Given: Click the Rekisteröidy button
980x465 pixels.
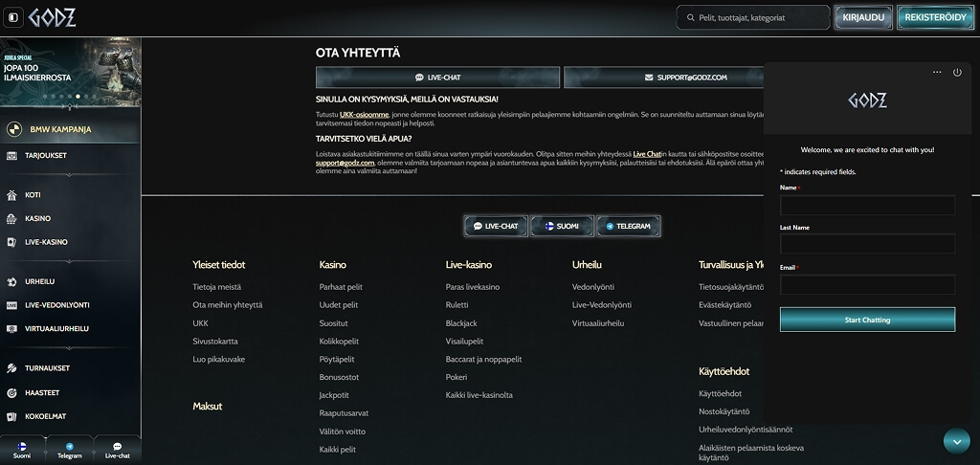Looking at the screenshot, I should click(935, 17).
